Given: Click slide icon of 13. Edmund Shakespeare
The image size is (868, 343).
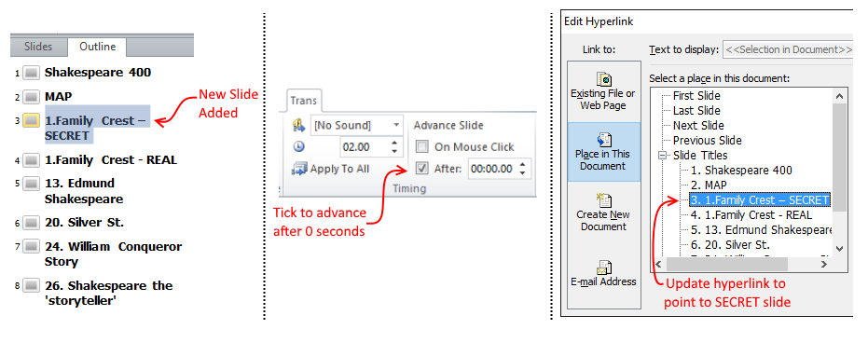Looking at the screenshot, I should click(32, 183).
